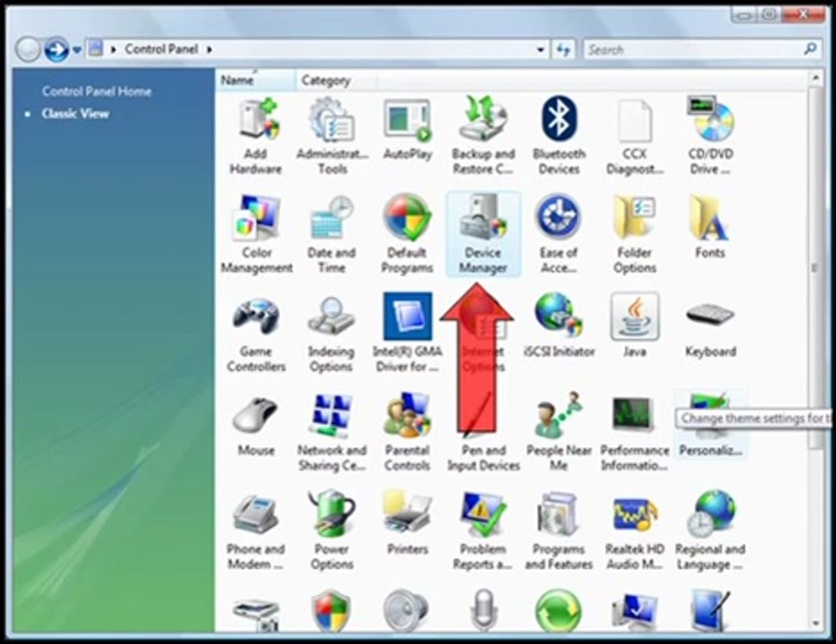Click the Control Panel Home link
Image resolution: width=836 pixels, height=644 pixels.
pyautogui.click(x=97, y=91)
